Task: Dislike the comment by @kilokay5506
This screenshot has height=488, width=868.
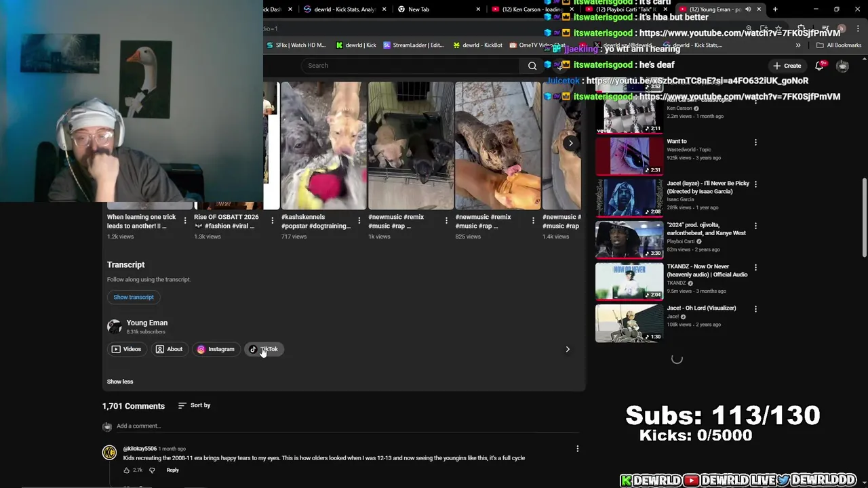Action: point(152,470)
